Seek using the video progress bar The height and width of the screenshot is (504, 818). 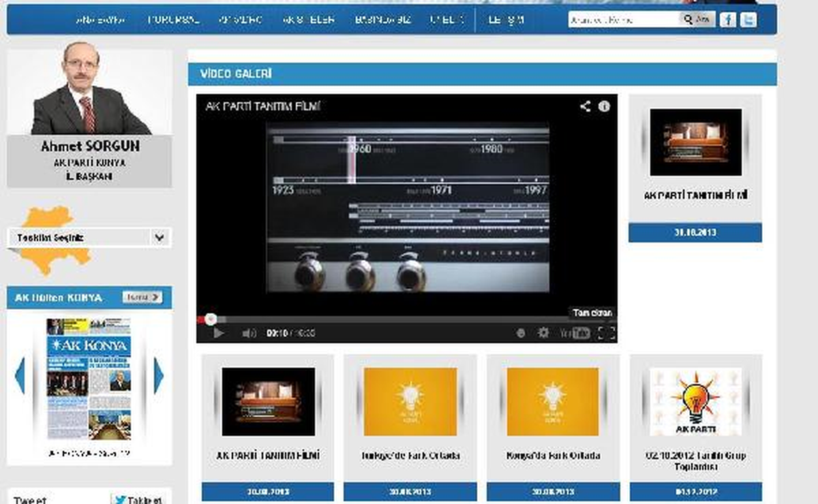(x=406, y=319)
